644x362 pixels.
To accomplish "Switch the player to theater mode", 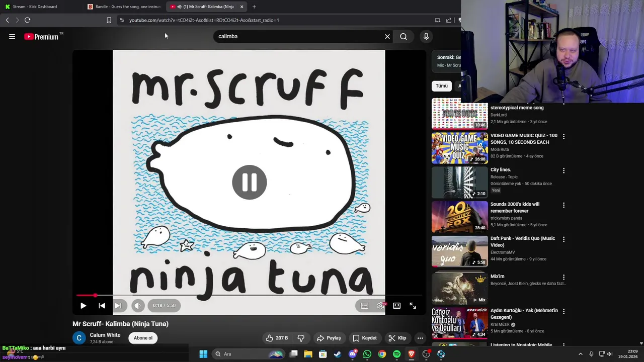I will [397, 305].
